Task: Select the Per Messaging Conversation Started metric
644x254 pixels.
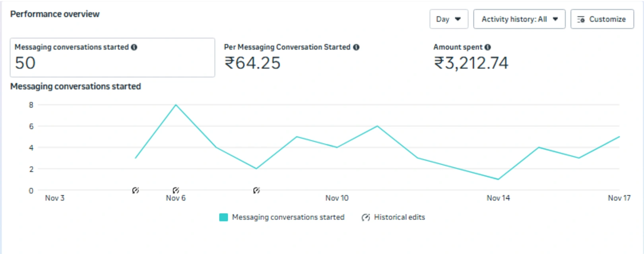Action: point(291,58)
